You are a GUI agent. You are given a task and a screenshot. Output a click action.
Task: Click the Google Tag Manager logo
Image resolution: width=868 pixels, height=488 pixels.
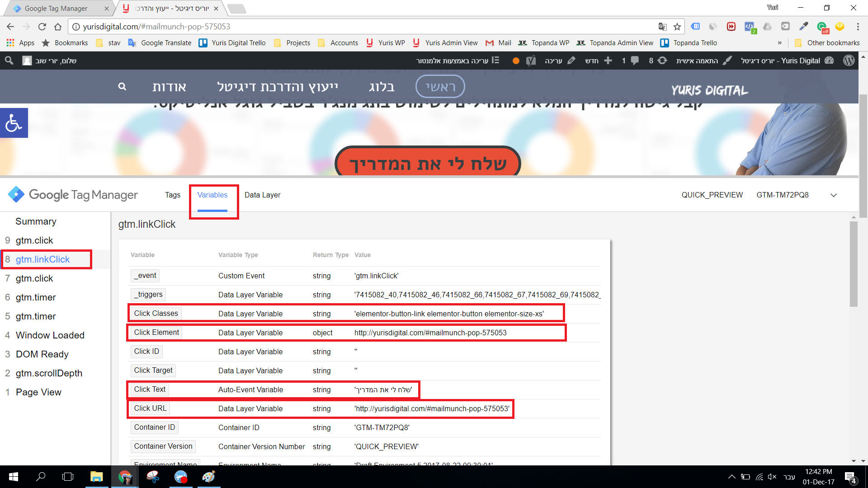click(73, 195)
